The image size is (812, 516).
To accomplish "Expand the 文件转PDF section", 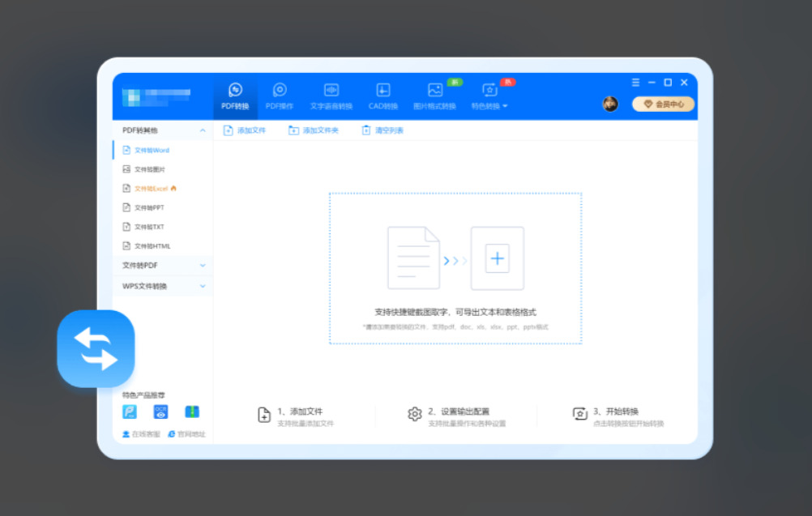I will point(163,266).
